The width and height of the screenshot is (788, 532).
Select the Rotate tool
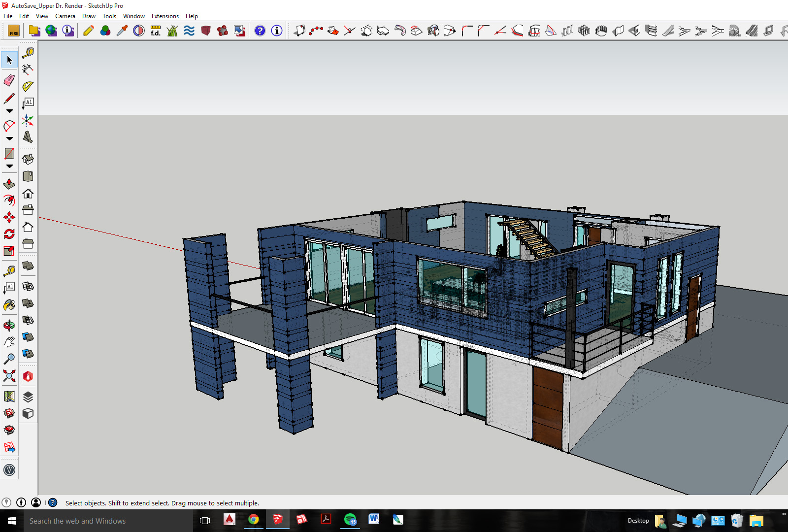9,234
